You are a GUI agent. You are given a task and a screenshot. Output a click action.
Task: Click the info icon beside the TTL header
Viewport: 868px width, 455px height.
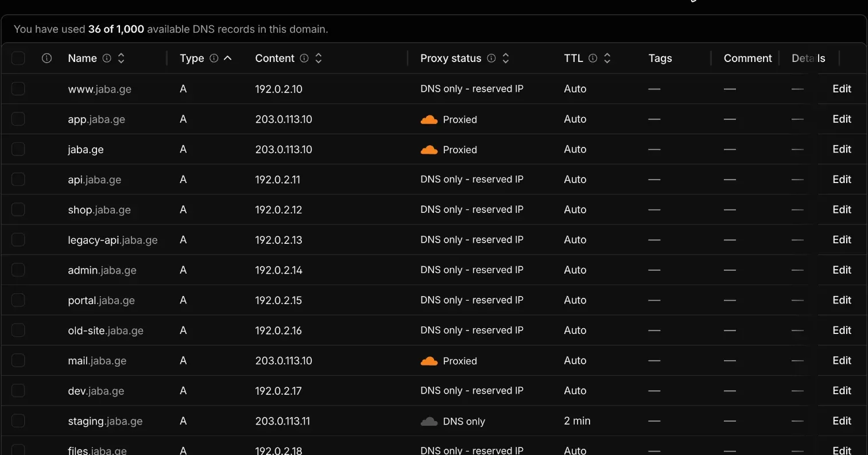click(x=593, y=58)
